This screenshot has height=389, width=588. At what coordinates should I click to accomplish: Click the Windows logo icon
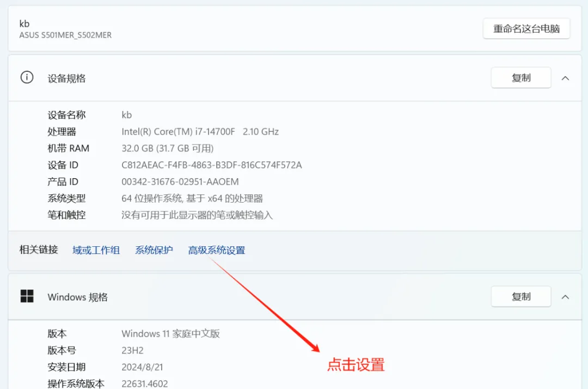point(27,296)
